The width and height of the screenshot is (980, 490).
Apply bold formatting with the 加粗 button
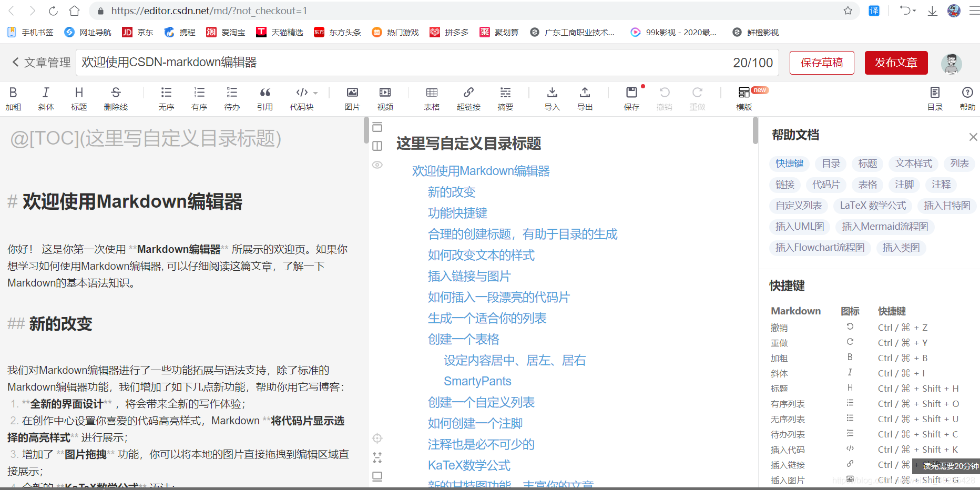(13, 98)
